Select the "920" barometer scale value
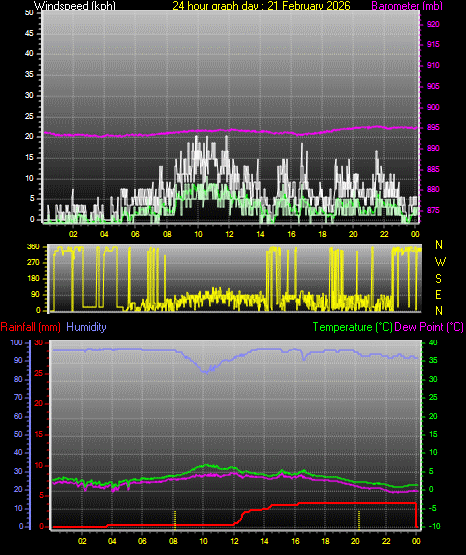 point(433,24)
